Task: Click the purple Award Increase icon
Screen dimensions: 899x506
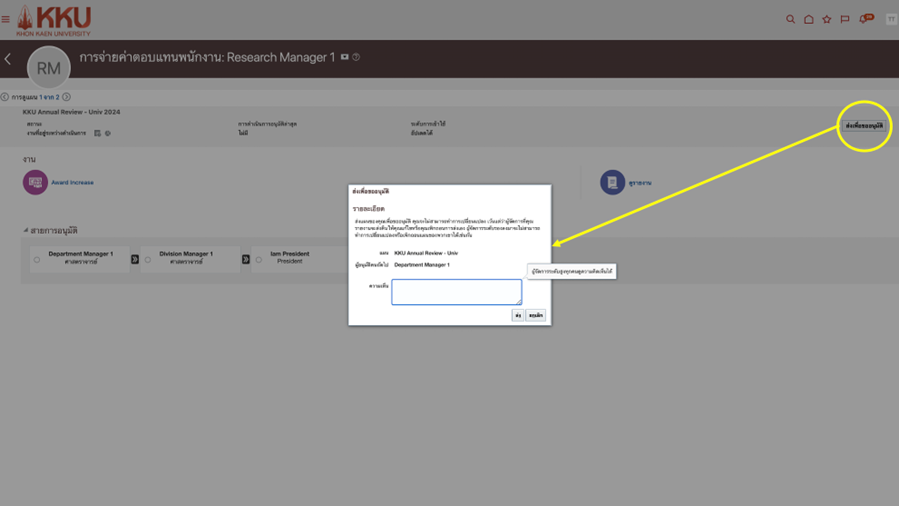Action: coord(36,182)
